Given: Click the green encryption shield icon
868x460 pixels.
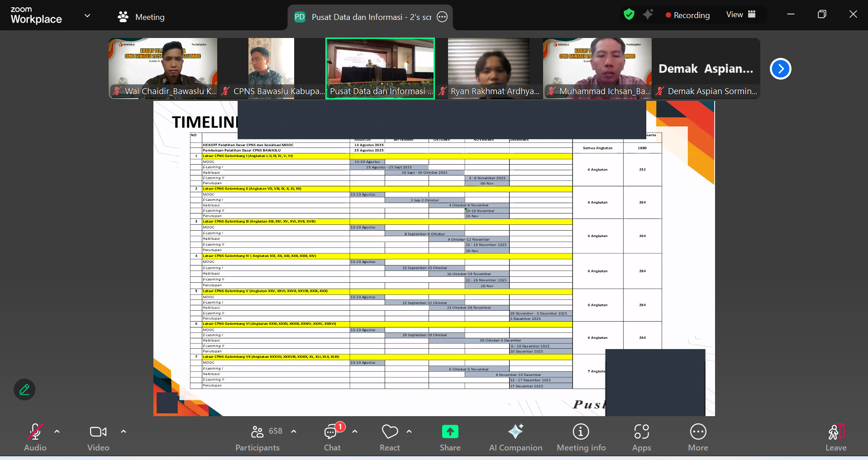Looking at the screenshot, I should pos(629,14).
